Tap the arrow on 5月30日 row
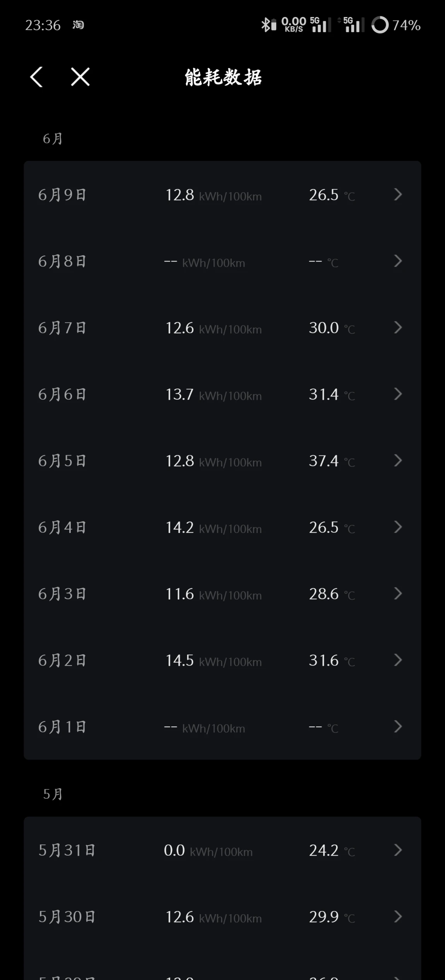 point(398,916)
